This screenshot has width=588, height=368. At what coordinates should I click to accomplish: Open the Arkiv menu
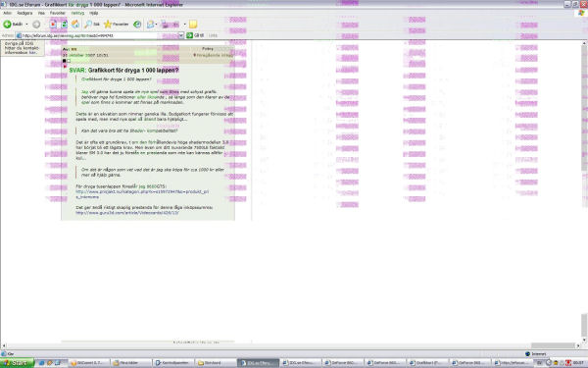coord(7,13)
